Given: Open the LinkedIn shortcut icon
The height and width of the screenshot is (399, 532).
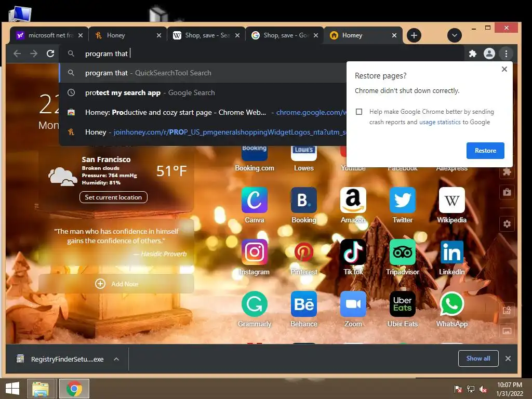Looking at the screenshot, I should pyautogui.click(x=451, y=252).
